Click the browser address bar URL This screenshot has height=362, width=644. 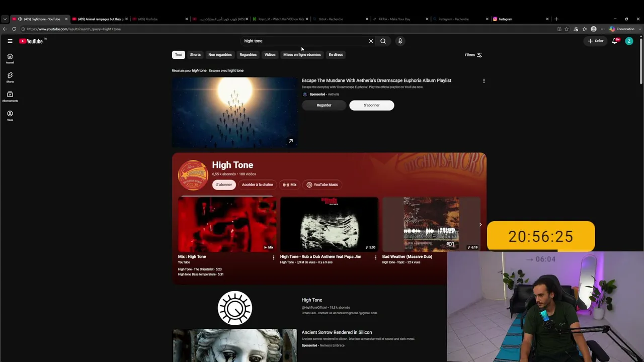74,29
